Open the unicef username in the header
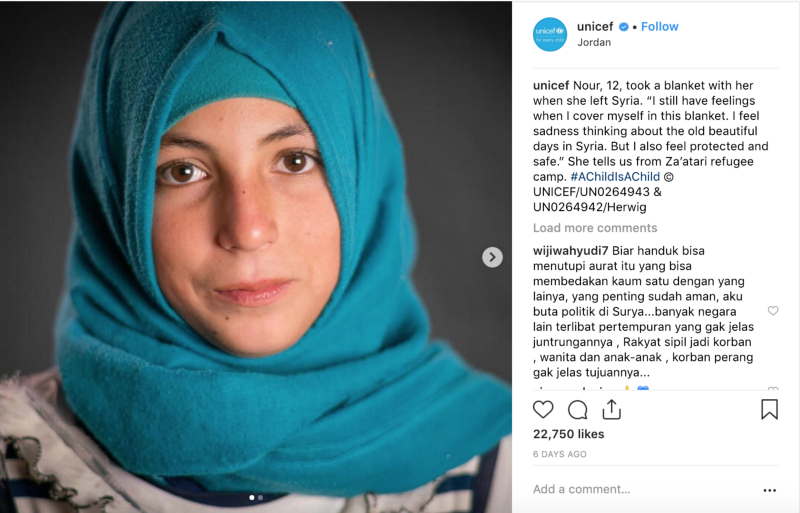 (x=595, y=27)
